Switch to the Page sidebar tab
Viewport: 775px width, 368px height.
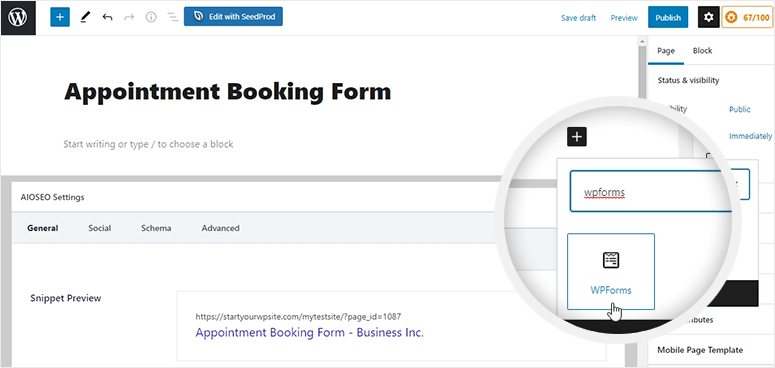pos(666,51)
